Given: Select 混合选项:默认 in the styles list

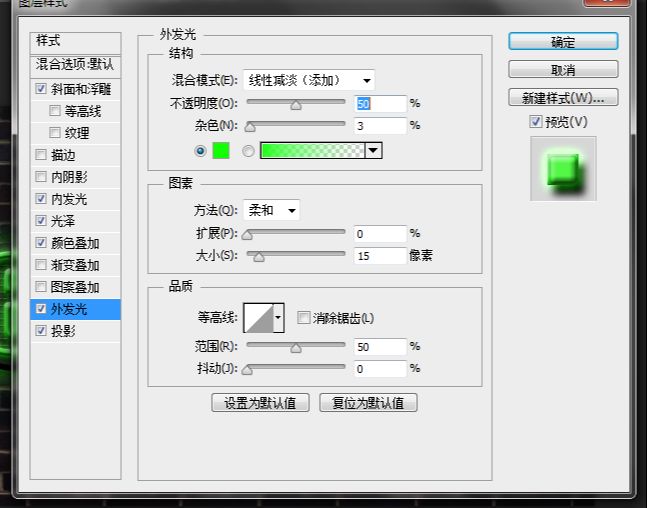Looking at the screenshot, I should pyautogui.click(x=76, y=65).
